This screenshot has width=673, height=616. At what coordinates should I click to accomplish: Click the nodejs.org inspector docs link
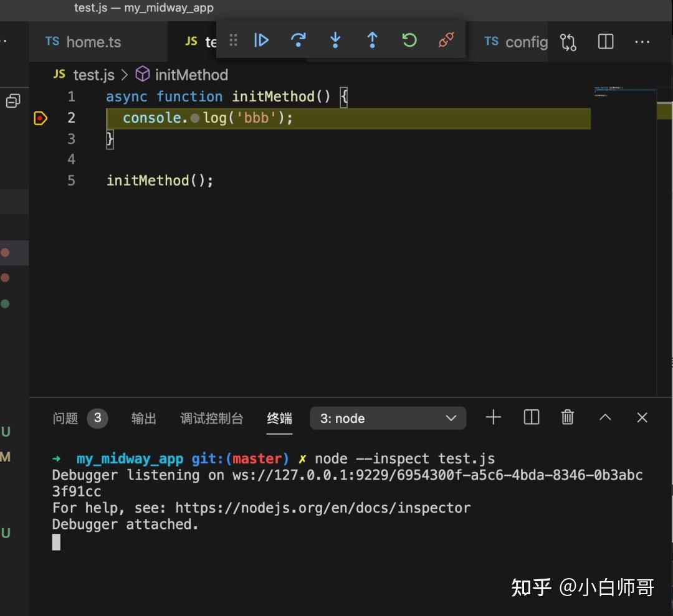pyautogui.click(x=323, y=508)
